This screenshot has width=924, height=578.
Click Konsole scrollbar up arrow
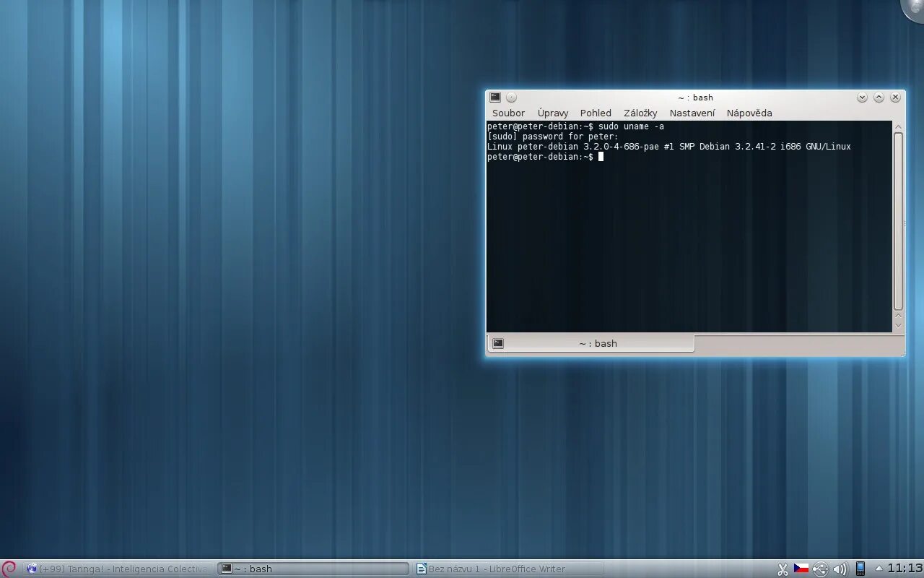click(x=899, y=126)
